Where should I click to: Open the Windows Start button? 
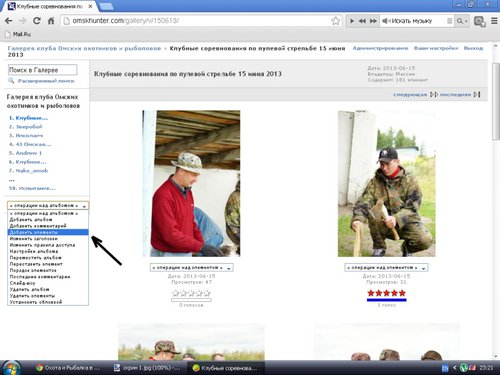(12, 368)
